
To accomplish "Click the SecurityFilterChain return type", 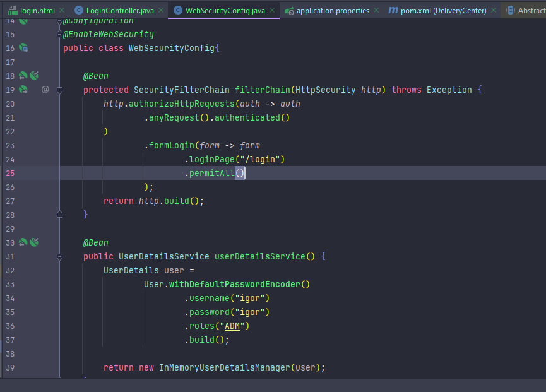I will click(181, 90).
